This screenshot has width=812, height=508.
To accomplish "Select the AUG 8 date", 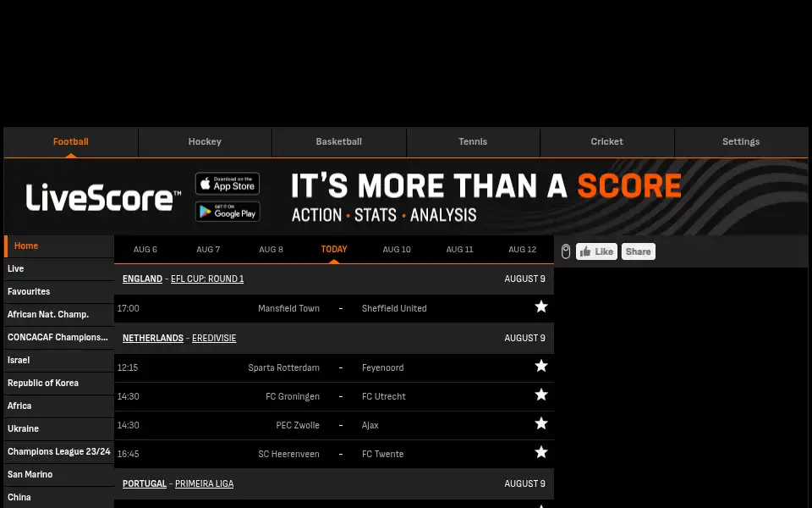I will 271,249.
